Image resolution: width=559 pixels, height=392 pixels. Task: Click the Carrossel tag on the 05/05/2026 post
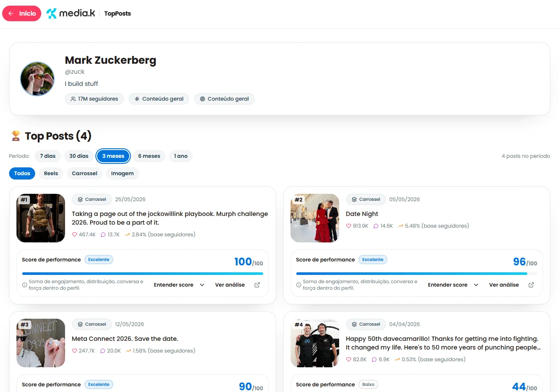[366, 199]
